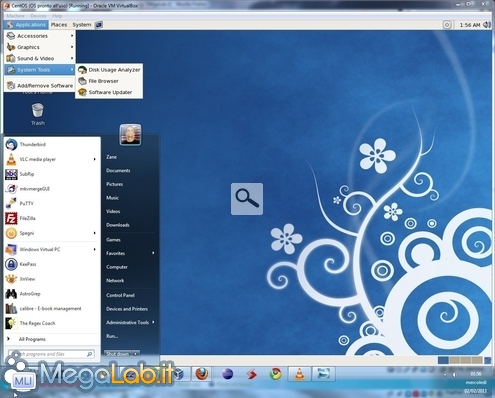Viewport: 495px width, 398px height.
Task: Open the Places menu in CentOS panel
Action: pyautogui.click(x=59, y=25)
